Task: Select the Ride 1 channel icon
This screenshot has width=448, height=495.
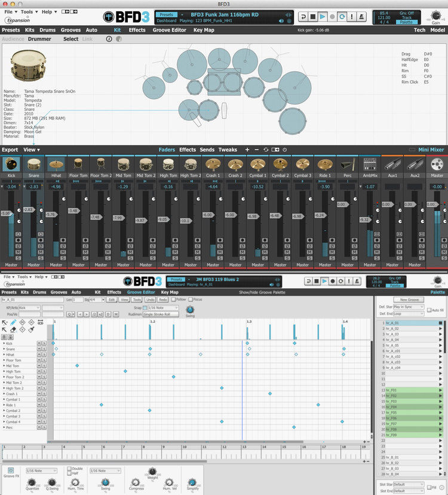Action: pos(325,164)
